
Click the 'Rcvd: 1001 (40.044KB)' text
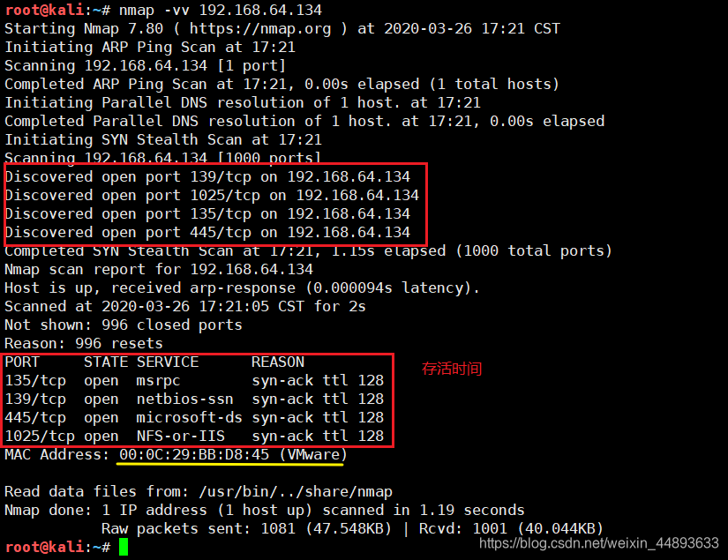pos(511,529)
